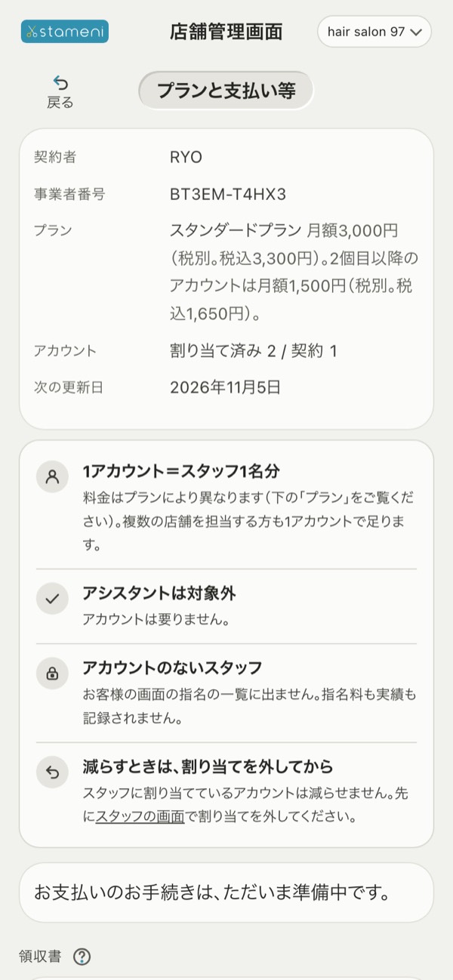
Task: Go back with the 戻る arrow
Action: 60,92
